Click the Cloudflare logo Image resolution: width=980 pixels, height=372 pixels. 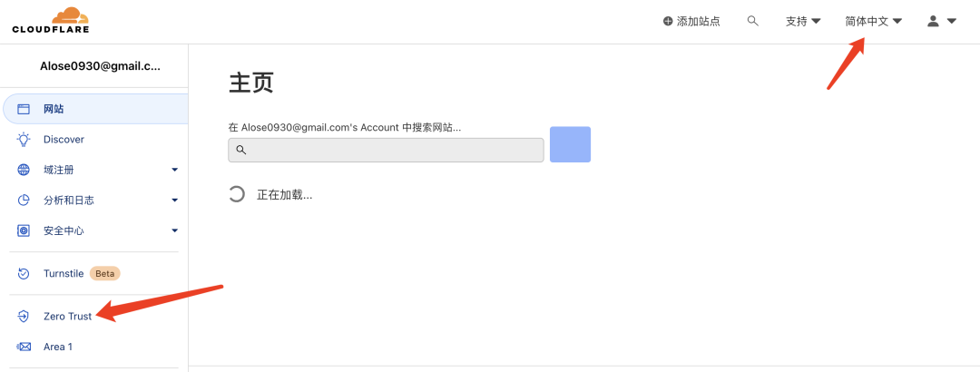tap(51, 20)
